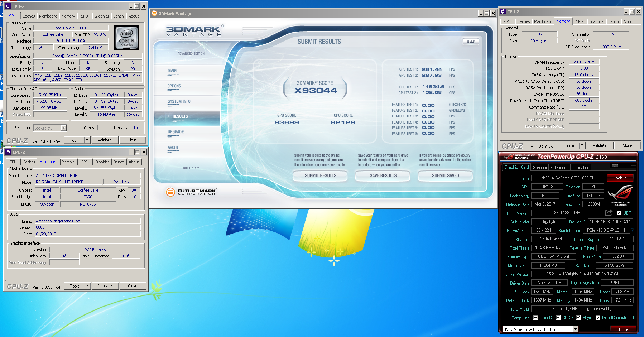Click the Lookup button in GPU-Z
This screenshot has width=644, height=337.
[620, 178]
